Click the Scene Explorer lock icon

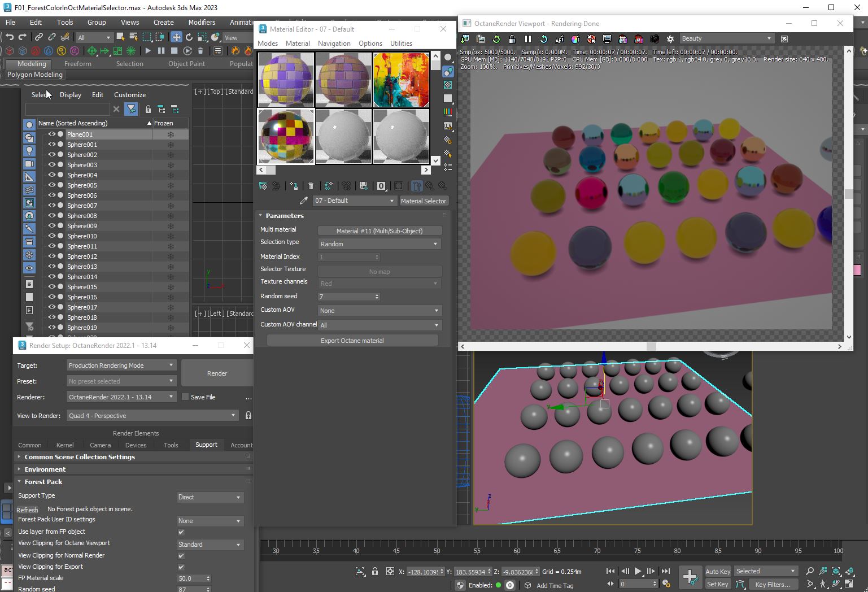(x=148, y=109)
